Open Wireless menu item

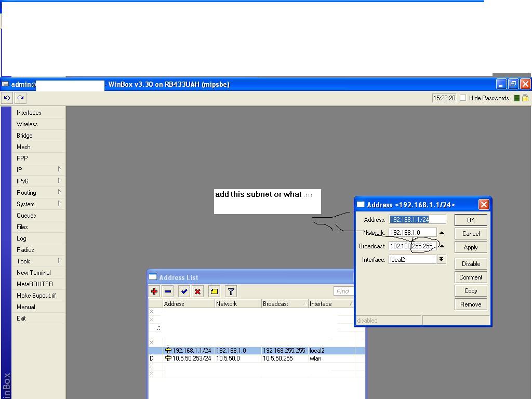(38, 124)
